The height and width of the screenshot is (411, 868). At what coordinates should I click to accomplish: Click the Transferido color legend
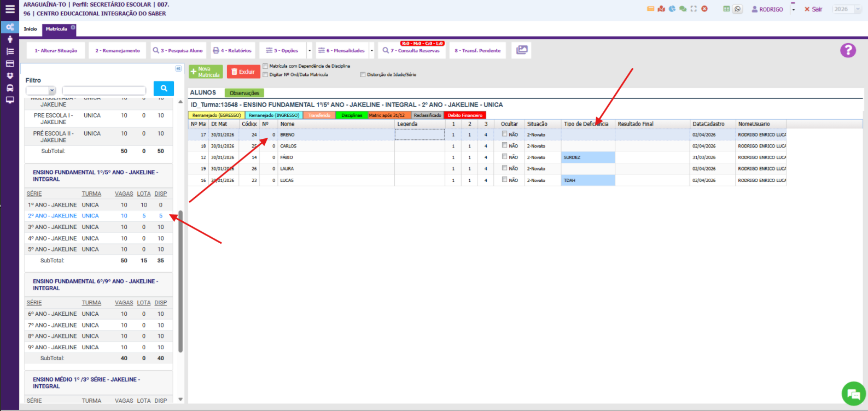pyautogui.click(x=319, y=115)
